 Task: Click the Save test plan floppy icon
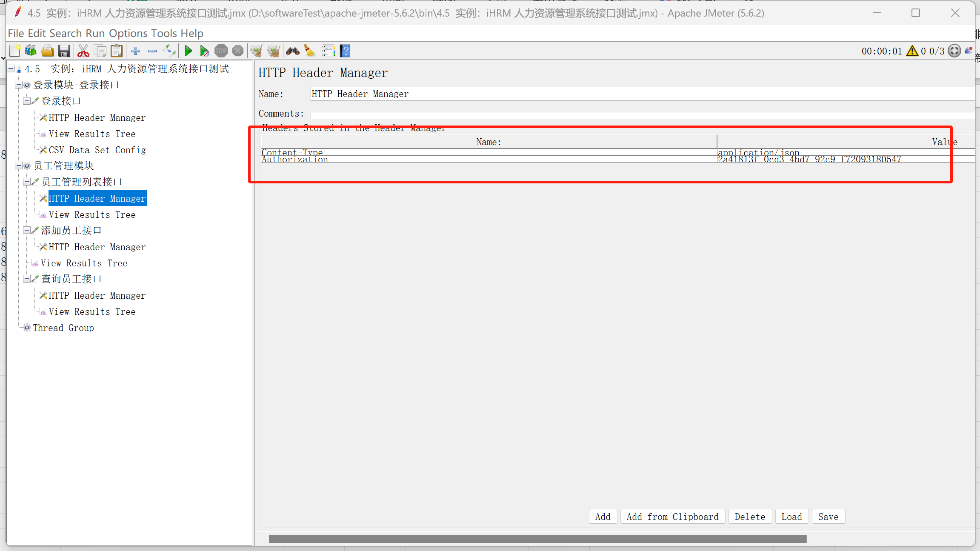[x=64, y=51]
